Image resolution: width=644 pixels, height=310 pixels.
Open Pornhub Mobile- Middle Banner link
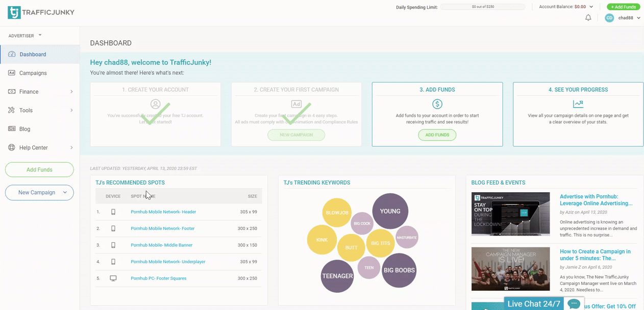pyautogui.click(x=161, y=245)
